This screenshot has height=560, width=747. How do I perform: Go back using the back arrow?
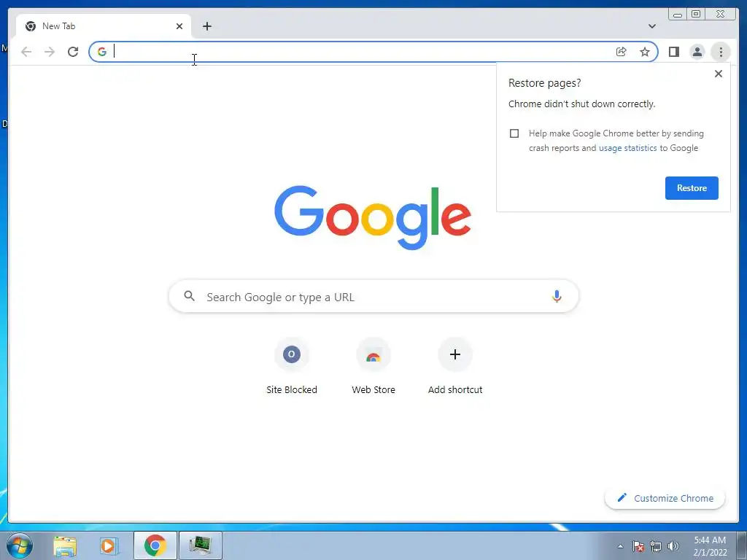(26, 52)
